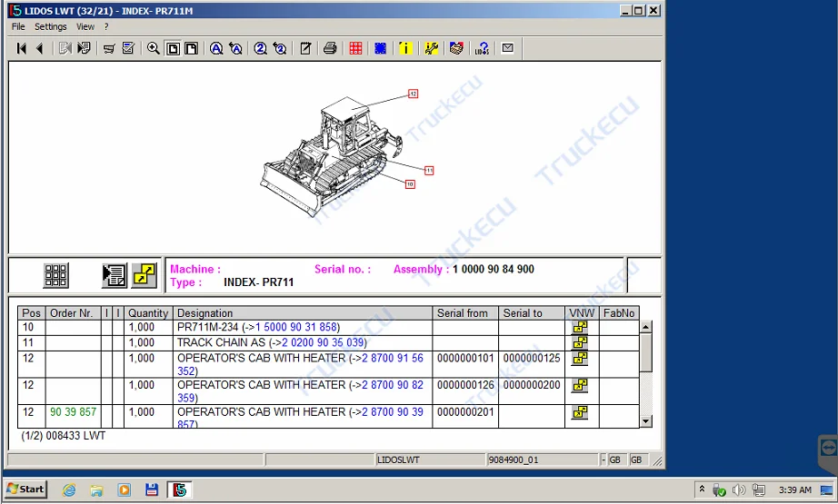
Task: Click parts table scroll down arrow
Action: (646, 421)
